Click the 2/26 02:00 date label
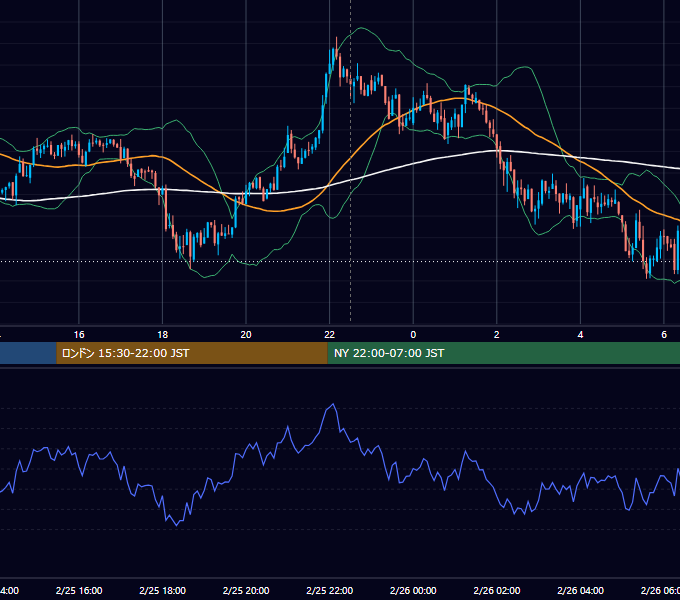Screen dimensions: 680x600 click(x=497, y=590)
